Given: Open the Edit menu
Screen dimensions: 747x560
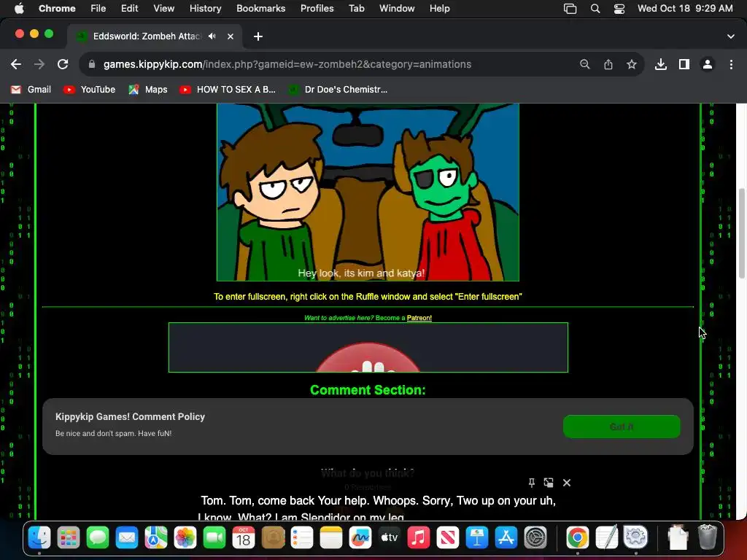Looking at the screenshot, I should tap(129, 8).
